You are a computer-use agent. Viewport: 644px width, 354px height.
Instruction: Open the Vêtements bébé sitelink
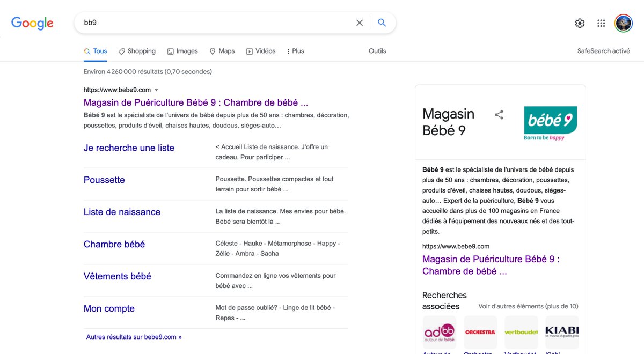118,277
